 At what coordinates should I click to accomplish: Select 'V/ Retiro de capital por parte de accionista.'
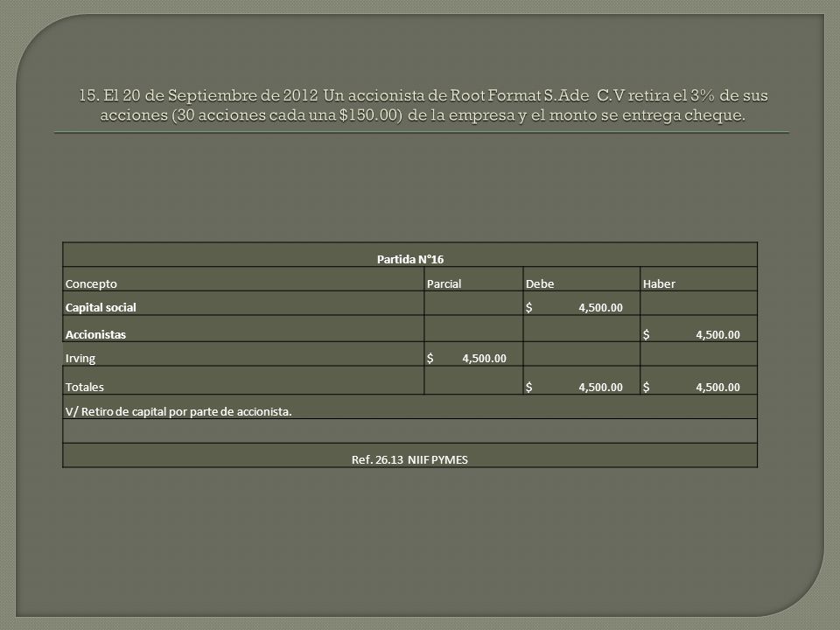[x=178, y=412]
